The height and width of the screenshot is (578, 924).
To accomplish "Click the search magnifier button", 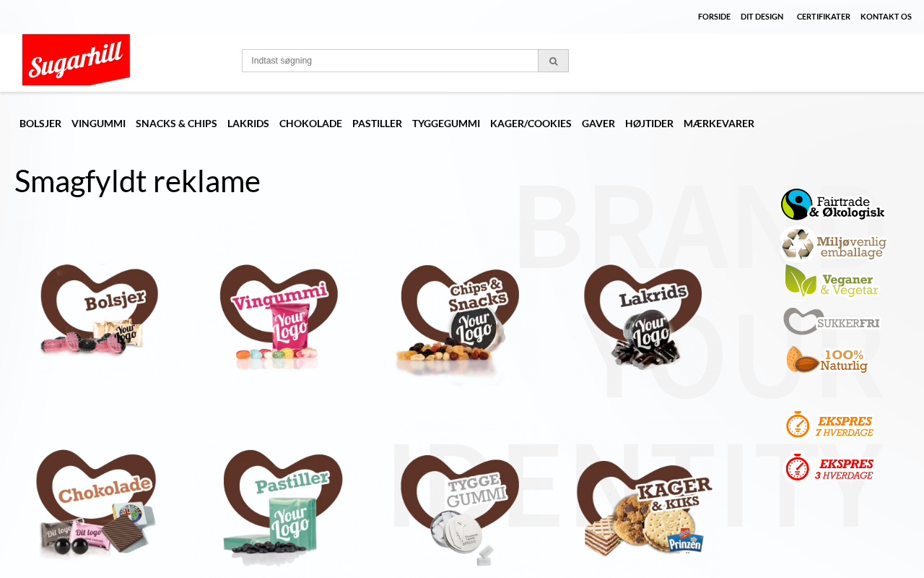I will tap(553, 61).
